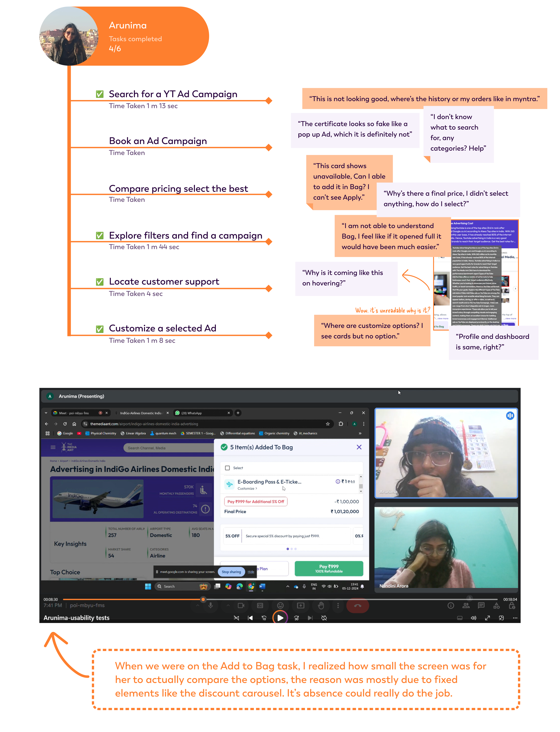Click the themediaant.com address bar
This screenshot has height=732, width=560.
pyautogui.click(x=207, y=424)
